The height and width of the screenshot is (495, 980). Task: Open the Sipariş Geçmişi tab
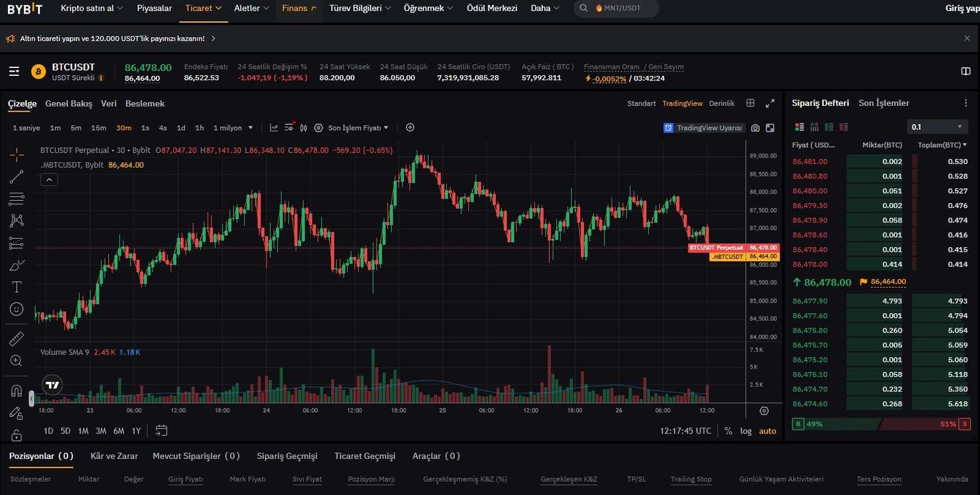tap(287, 456)
